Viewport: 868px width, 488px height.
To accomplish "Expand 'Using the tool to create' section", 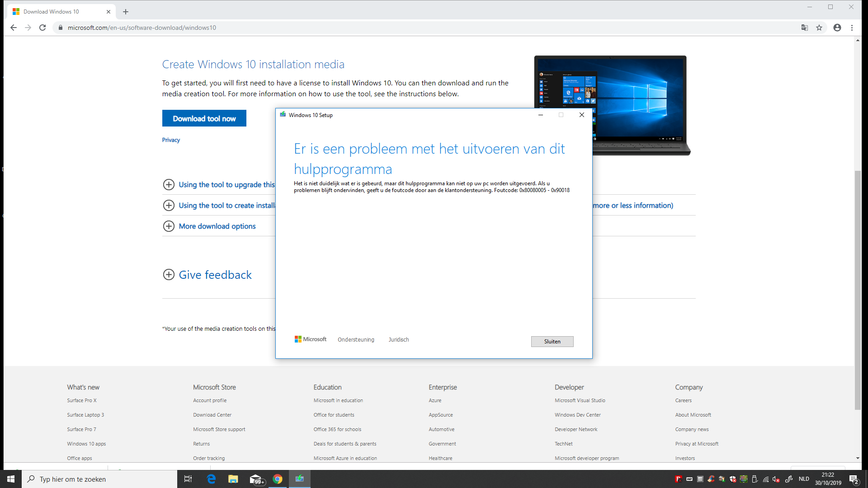I will pyautogui.click(x=169, y=205).
